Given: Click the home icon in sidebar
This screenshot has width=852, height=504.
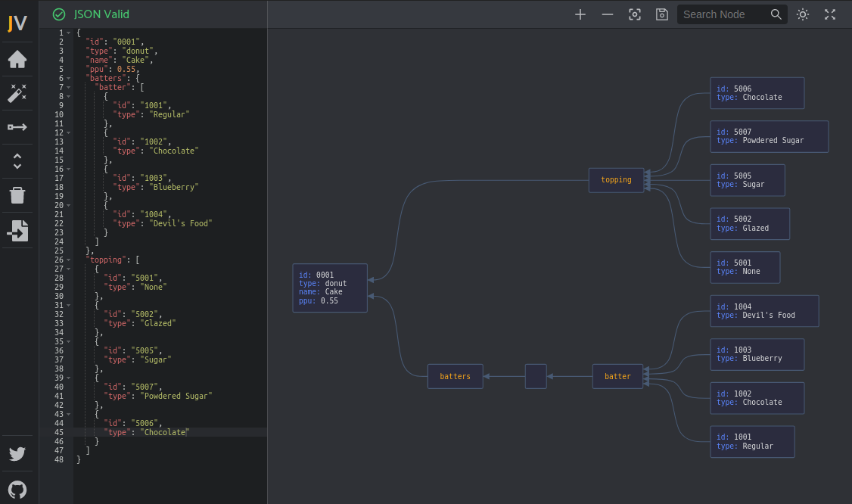Looking at the screenshot, I should point(17,59).
